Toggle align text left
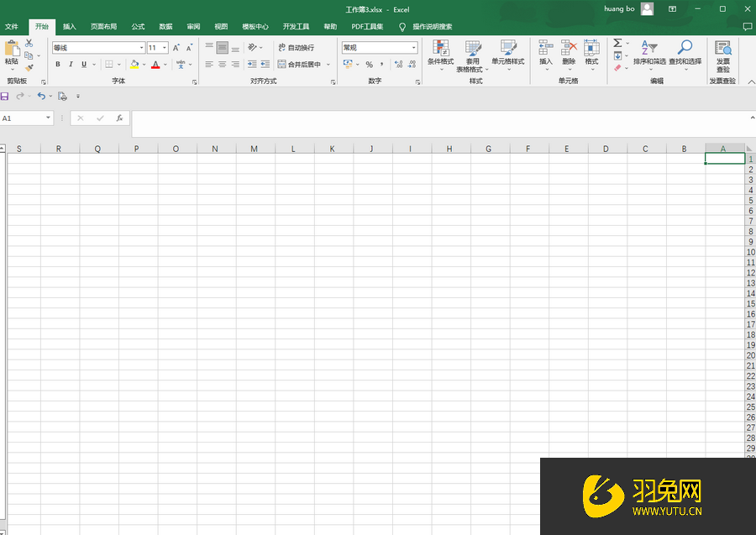This screenshot has height=535, width=756. (x=209, y=64)
